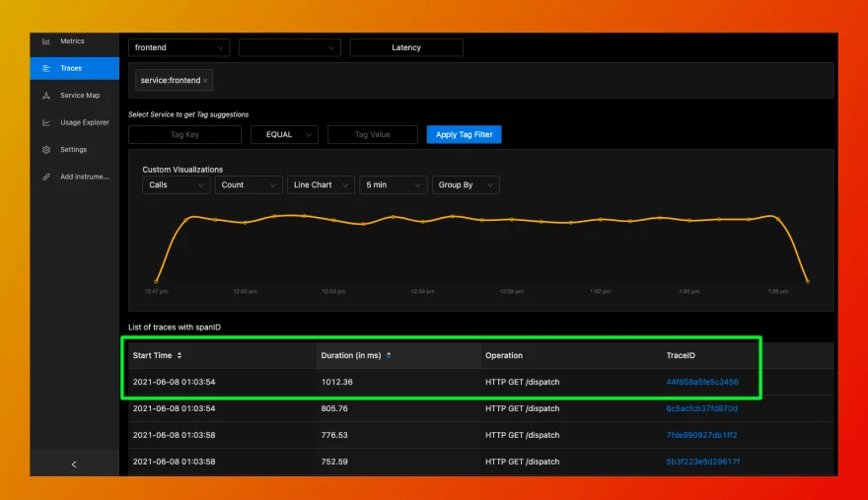Click HTTP GET /dispatch in 1012.36 row
The height and width of the screenshot is (500, 868).
tap(522, 382)
